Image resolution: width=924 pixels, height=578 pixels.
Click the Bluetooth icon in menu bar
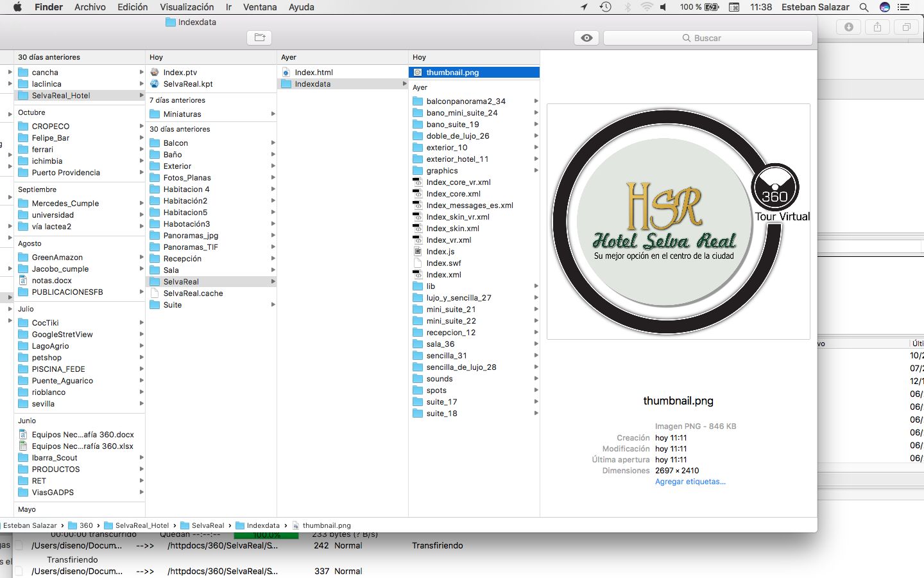(628, 7)
